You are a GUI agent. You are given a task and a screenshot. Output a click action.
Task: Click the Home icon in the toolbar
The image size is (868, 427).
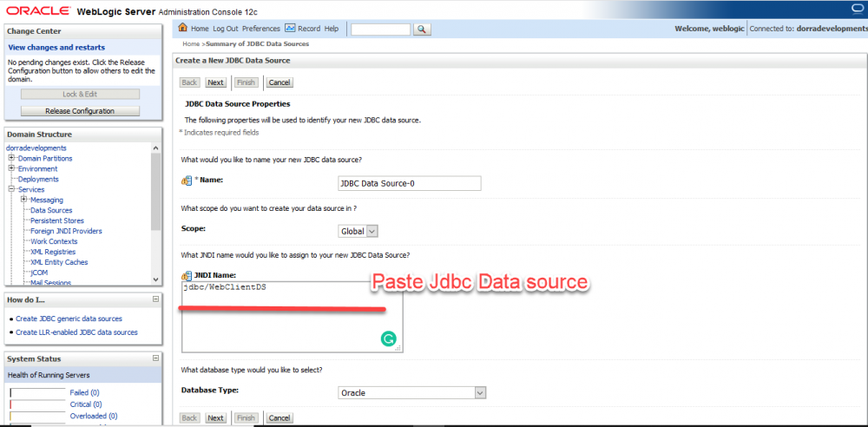click(x=184, y=29)
